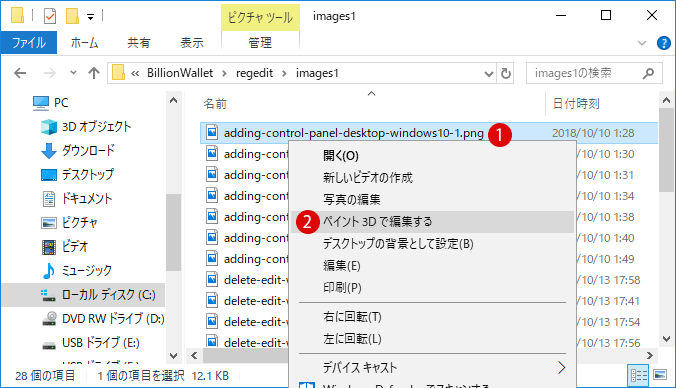Select ローカル ディスク (C:) drive
Image resolution: width=676 pixels, height=388 pixels.
pos(83,294)
